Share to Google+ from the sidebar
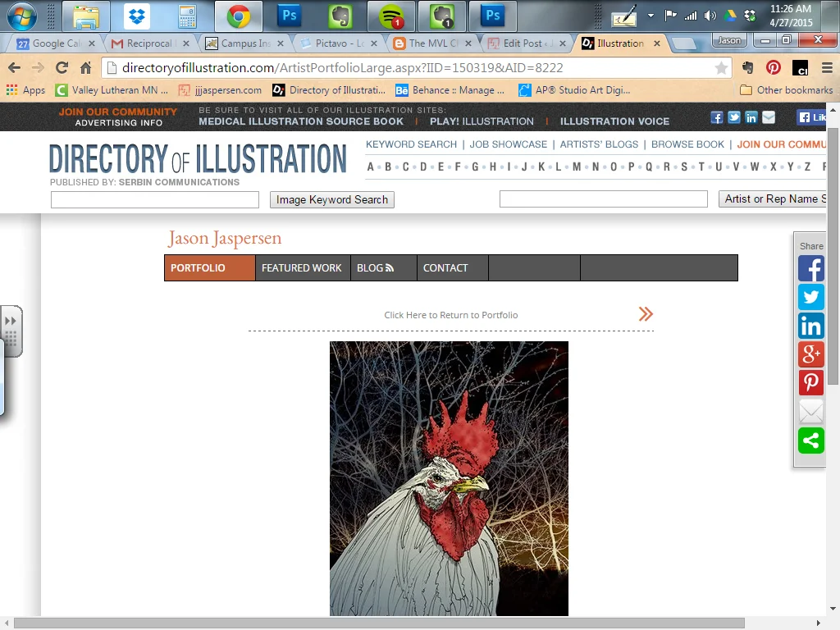The height and width of the screenshot is (630, 840). [810, 354]
